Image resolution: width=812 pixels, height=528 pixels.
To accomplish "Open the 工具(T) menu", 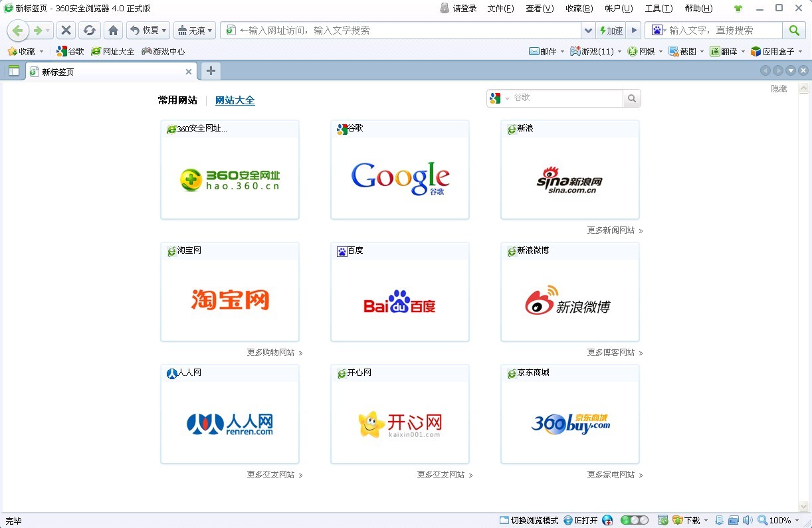I will click(x=659, y=9).
